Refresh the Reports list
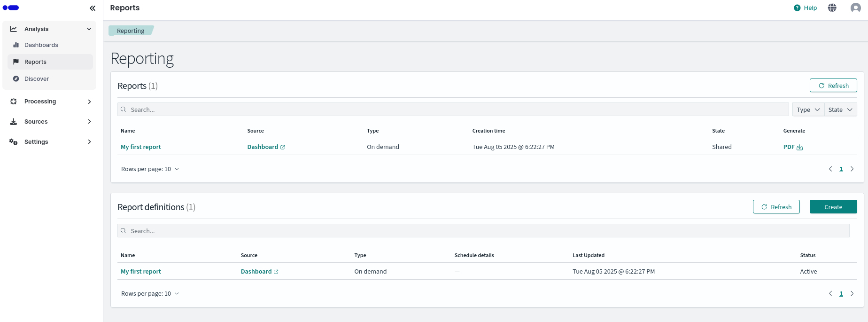868x322 pixels. tap(833, 86)
